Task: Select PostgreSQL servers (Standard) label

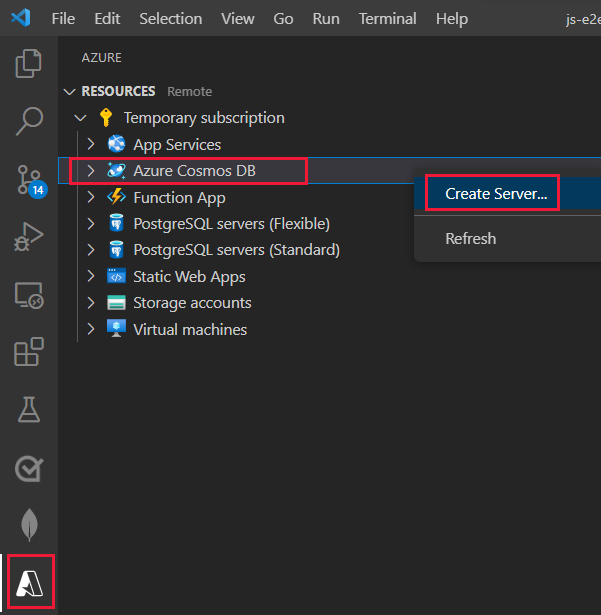Action: [x=237, y=250]
